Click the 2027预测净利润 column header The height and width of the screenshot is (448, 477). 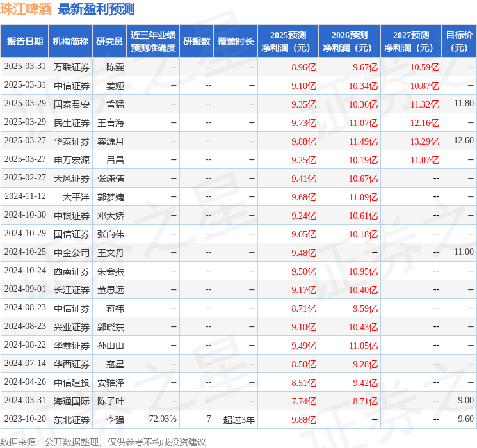411,42
